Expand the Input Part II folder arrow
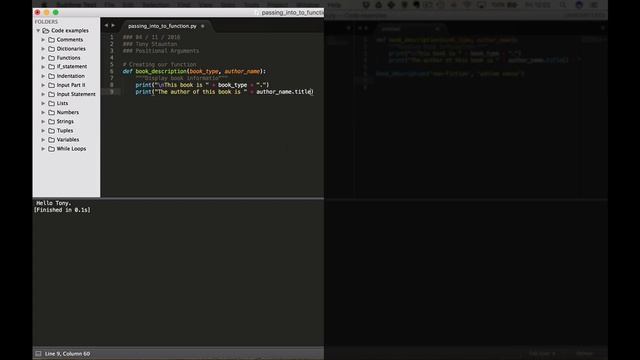Viewport: 640px width, 360px height. 43,85
